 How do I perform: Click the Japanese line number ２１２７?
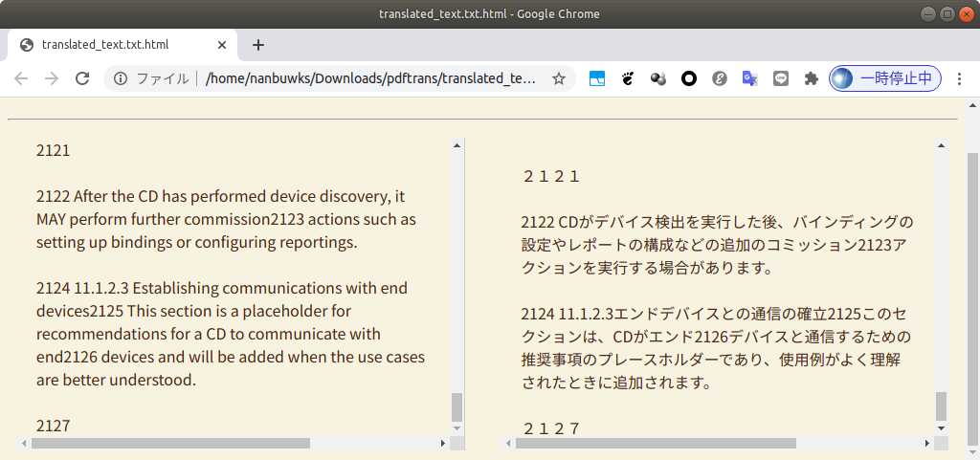coord(552,428)
